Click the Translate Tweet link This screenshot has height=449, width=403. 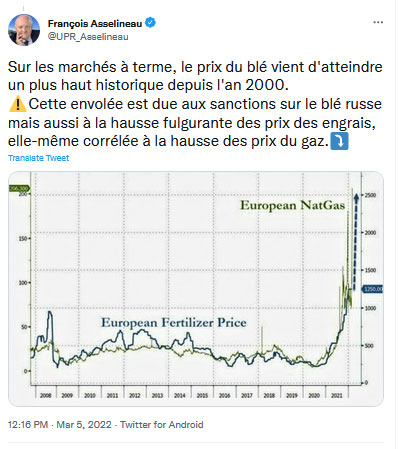click(39, 158)
